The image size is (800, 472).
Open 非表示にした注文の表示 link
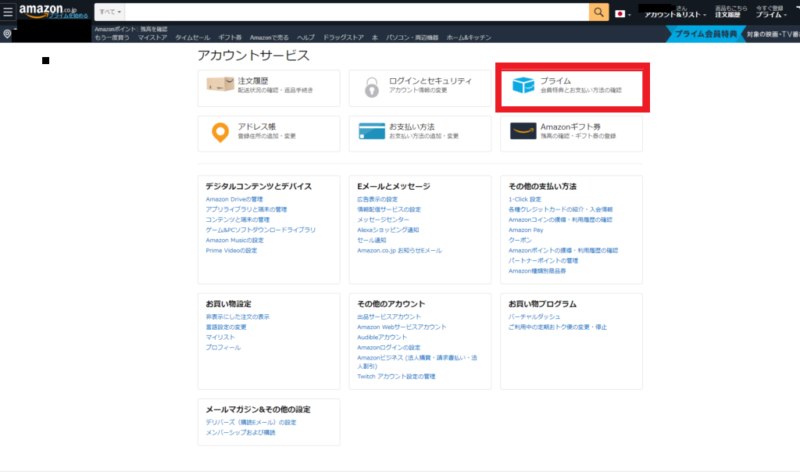[237, 317]
